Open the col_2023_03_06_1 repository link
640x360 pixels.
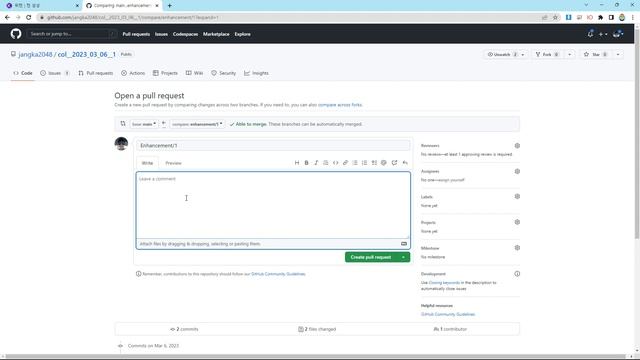[x=87, y=54]
